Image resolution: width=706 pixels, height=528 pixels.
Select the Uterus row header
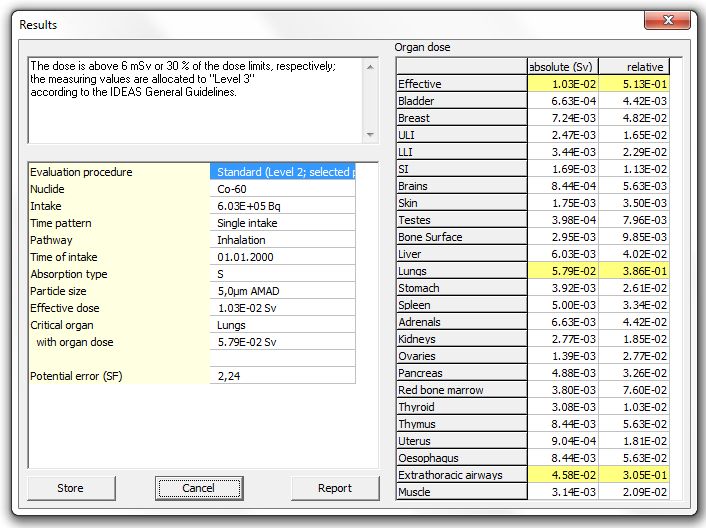[x=462, y=441]
